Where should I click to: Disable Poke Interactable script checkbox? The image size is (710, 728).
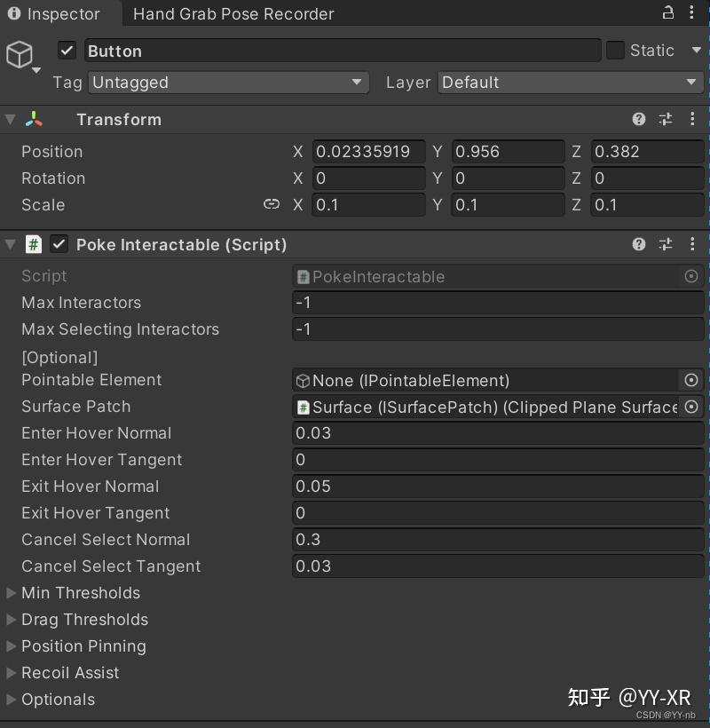59,244
